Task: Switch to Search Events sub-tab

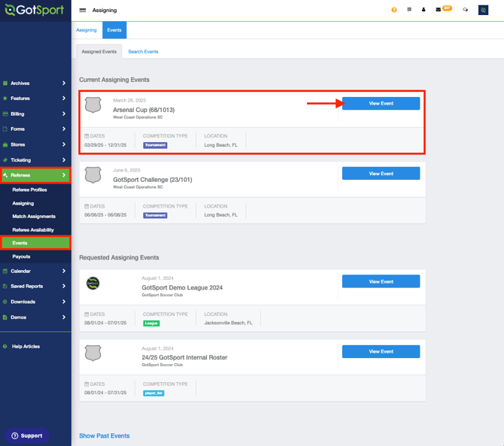Action: click(143, 51)
